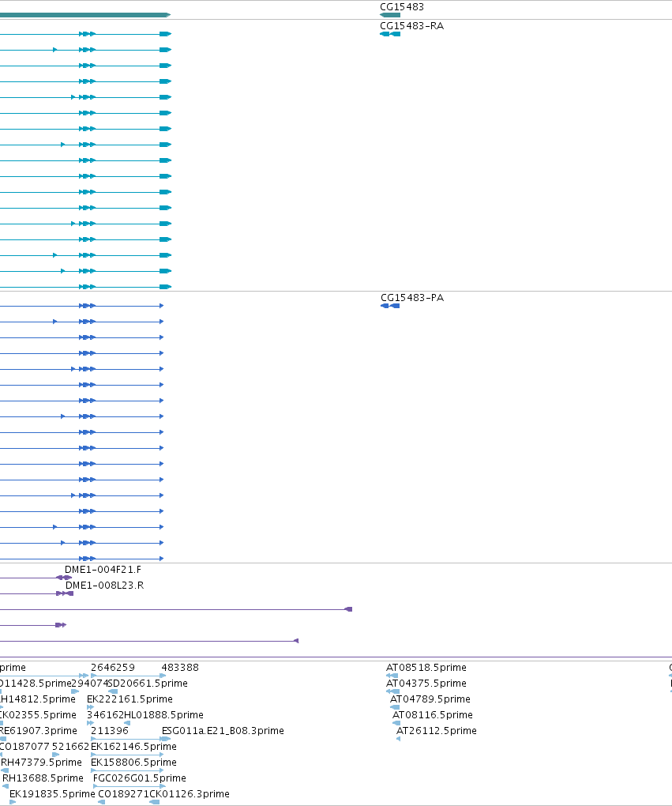Select the CG15483 gene label
The width and height of the screenshot is (672, 806).
[x=402, y=6]
